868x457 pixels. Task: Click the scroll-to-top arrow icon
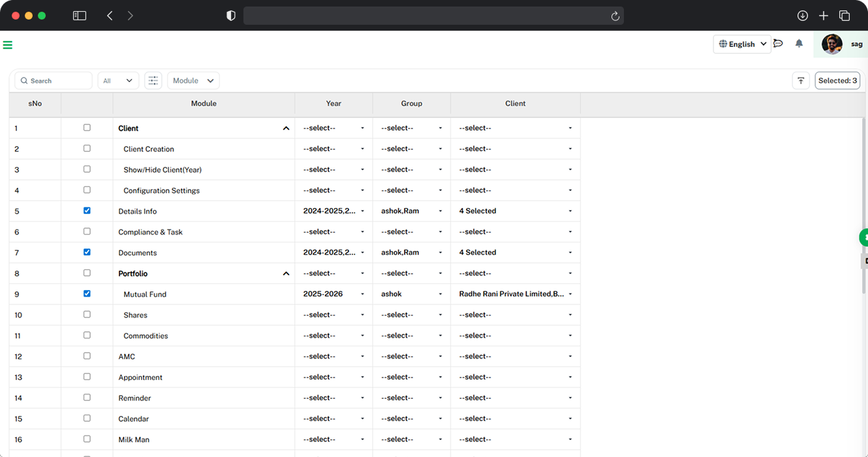(x=801, y=81)
